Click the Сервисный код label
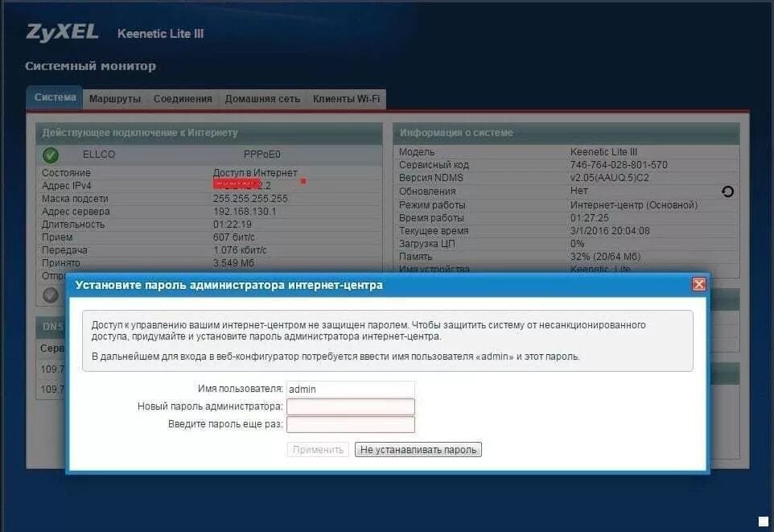This screenshot has width=774, height=532. click(x=434, y=165)
